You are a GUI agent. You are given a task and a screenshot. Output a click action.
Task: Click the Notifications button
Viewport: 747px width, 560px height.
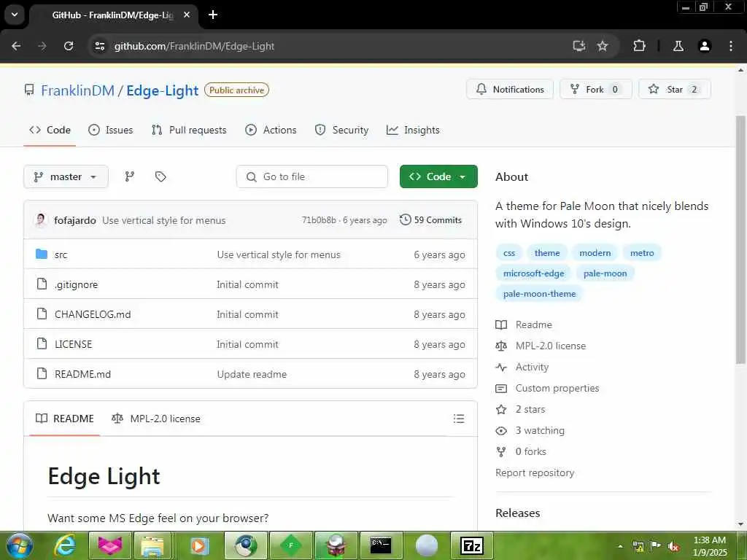click(x=510, y=90)
